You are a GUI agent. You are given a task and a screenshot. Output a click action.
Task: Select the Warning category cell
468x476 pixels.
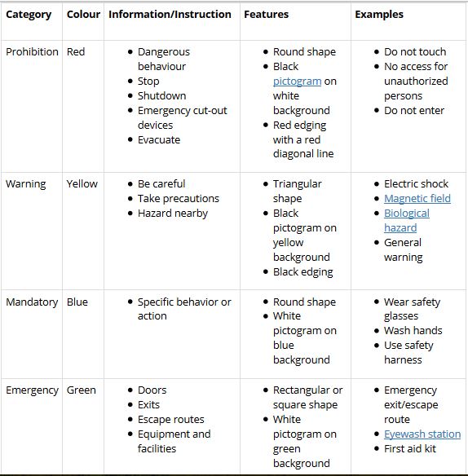[26, 184]
